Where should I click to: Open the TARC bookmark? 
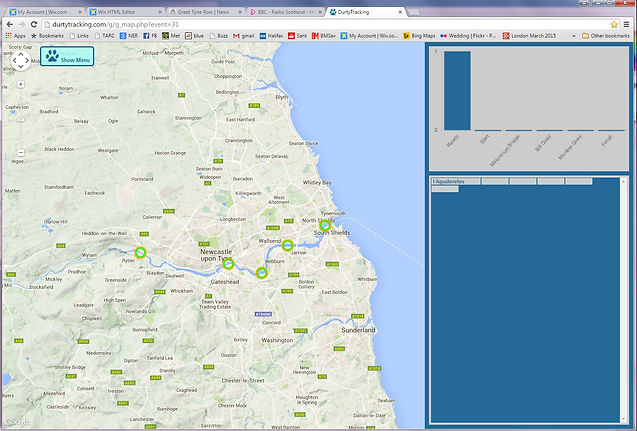pyautogui.click(x=104, y=36)
